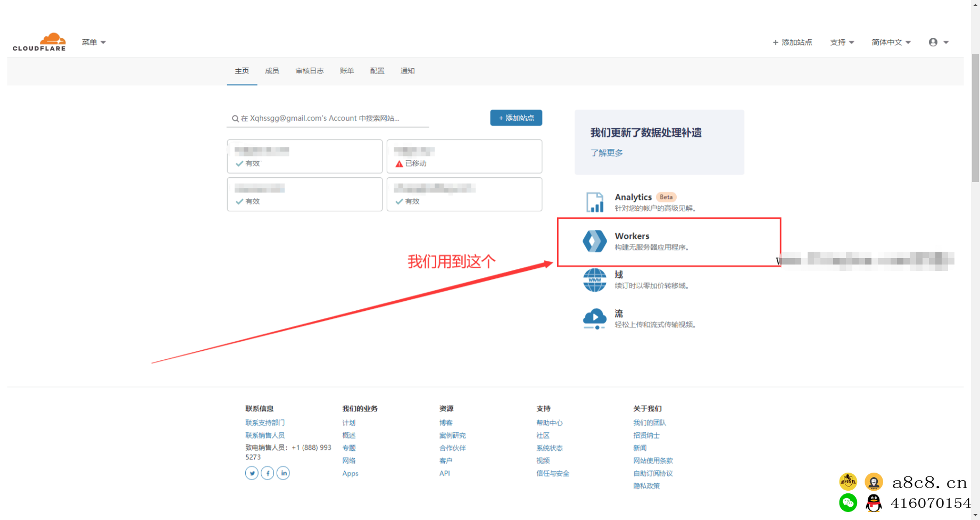Open 合作伙伴 footer link
The height and width of the screenshot is (520, 980).
click(x=452, y=448)
